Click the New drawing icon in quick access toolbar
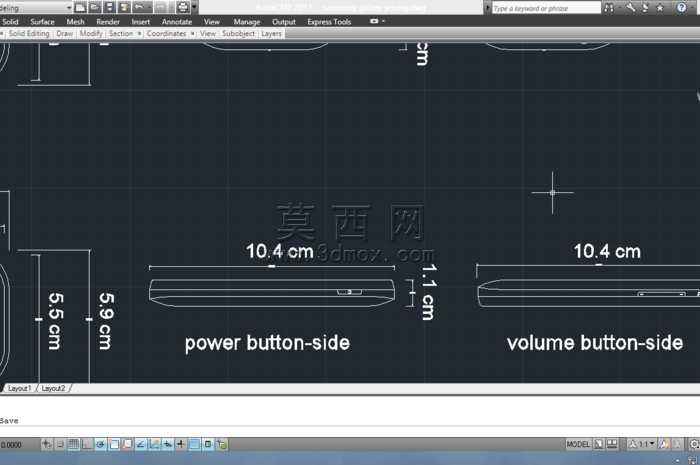This screenshot has height=465, width=700. point(80,7)
